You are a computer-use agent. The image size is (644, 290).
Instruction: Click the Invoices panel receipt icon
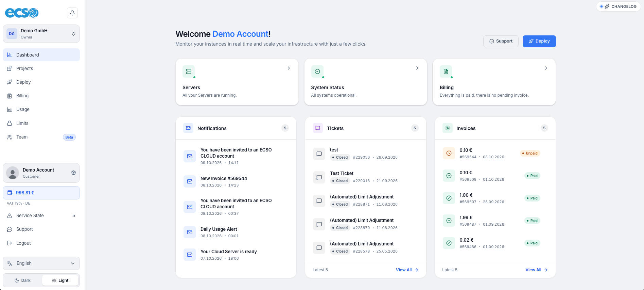(x=448, y=128)
